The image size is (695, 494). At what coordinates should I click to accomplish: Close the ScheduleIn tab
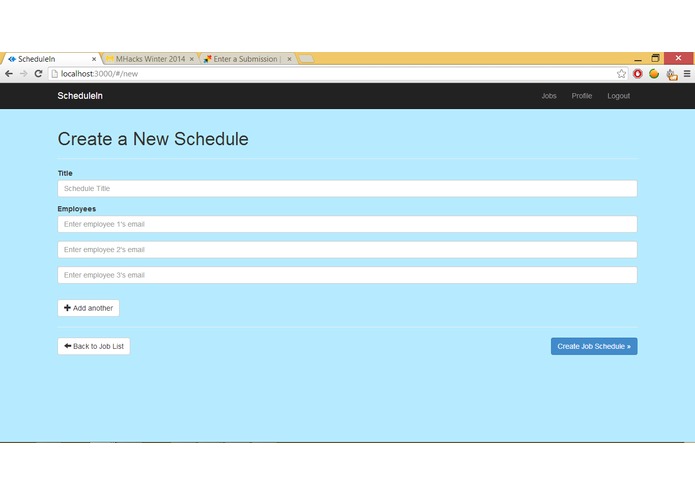click(94, 59)
